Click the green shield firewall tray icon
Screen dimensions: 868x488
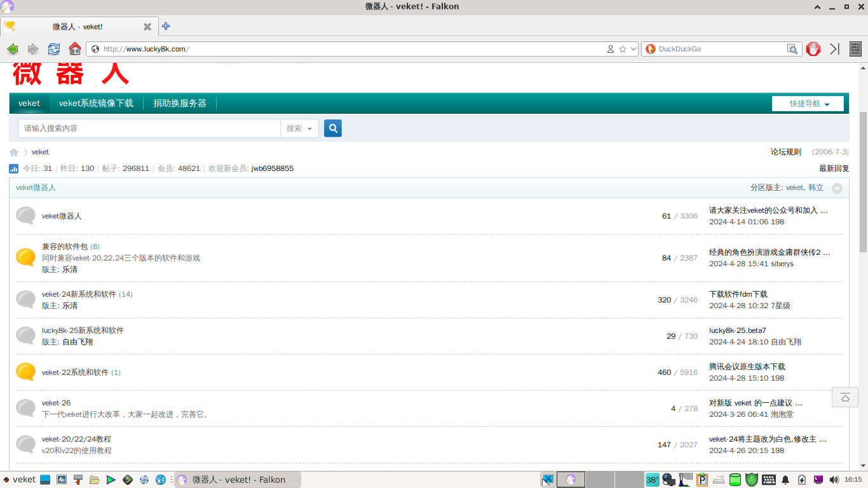[752, 480]
